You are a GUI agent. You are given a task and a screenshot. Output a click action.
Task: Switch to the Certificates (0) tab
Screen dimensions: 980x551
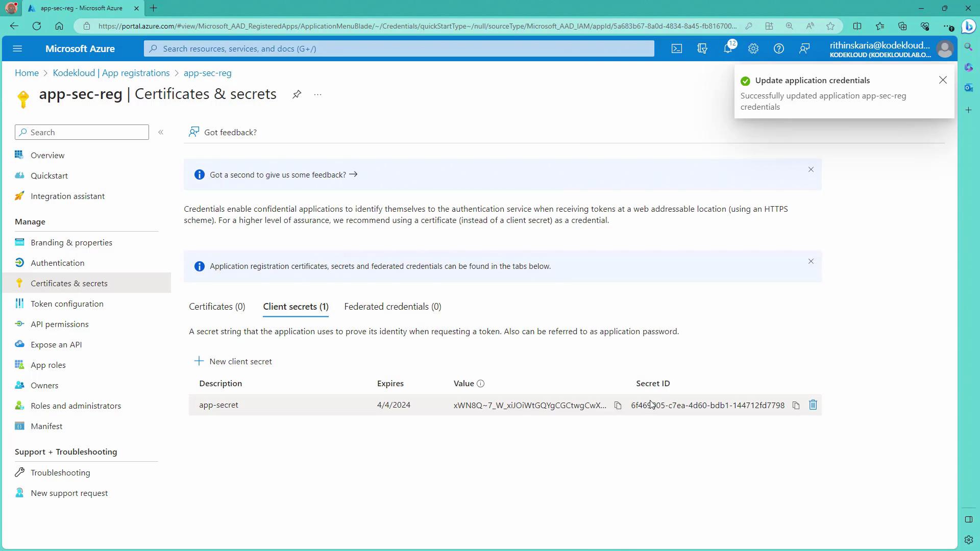point(217,307)
